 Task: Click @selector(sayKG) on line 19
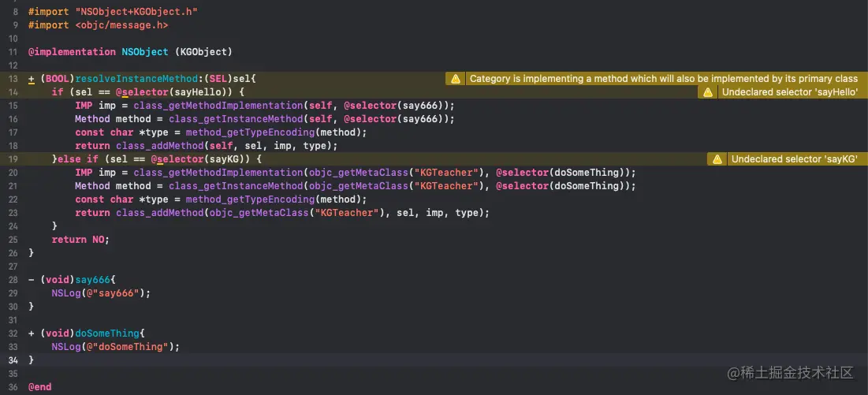[199, 159]
